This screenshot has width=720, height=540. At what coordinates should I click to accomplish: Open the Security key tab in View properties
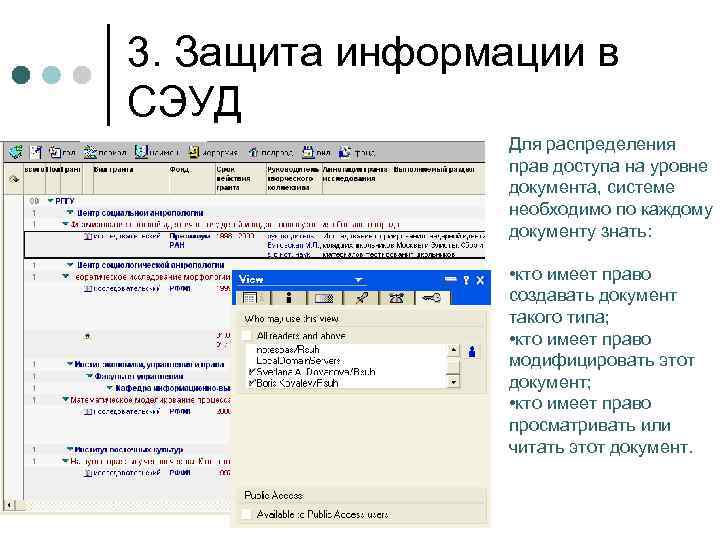pyautogui.click(x=432, y=298)
